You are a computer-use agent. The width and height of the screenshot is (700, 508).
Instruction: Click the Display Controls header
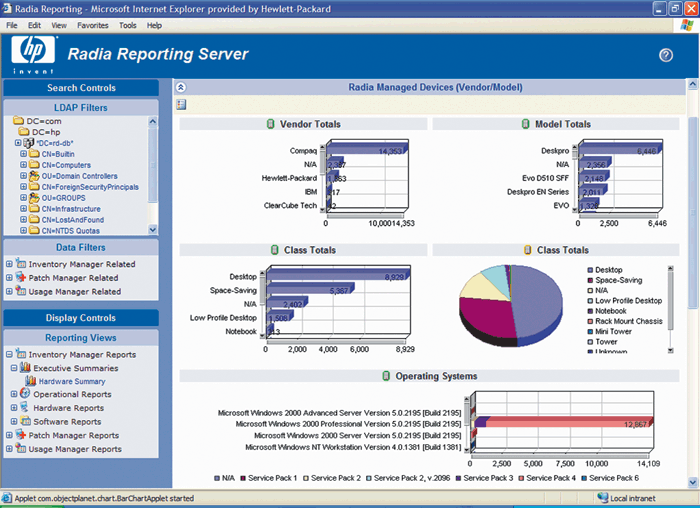coord(81,318)
